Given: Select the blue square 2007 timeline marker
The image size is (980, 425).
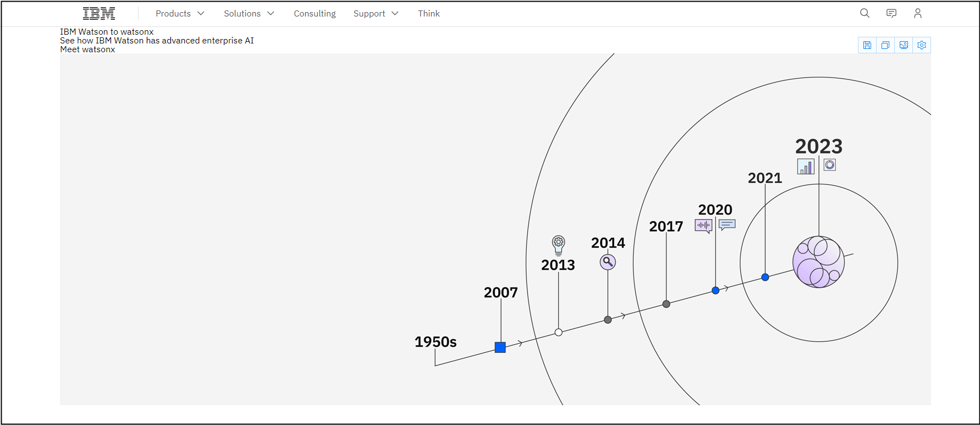Looking at the screenshot, I should (x=500, y=347).
